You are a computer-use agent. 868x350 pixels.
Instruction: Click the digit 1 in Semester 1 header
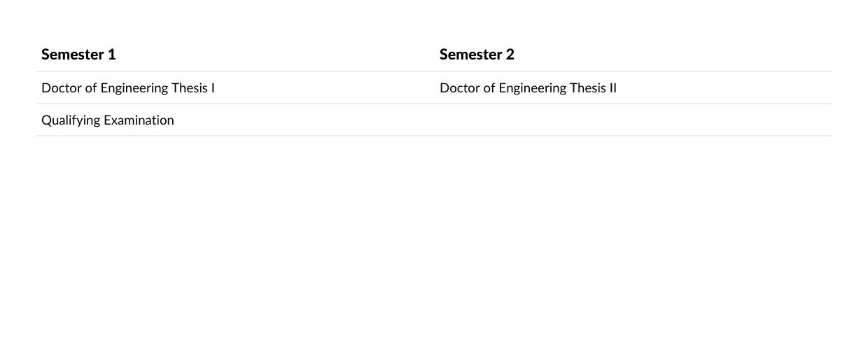pos(112,55)
